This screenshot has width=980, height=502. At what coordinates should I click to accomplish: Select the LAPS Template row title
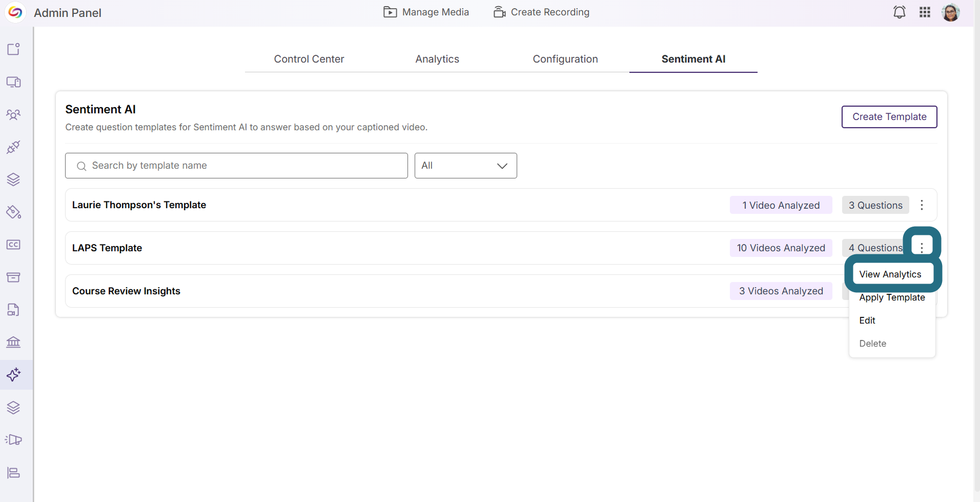[107, 248]
